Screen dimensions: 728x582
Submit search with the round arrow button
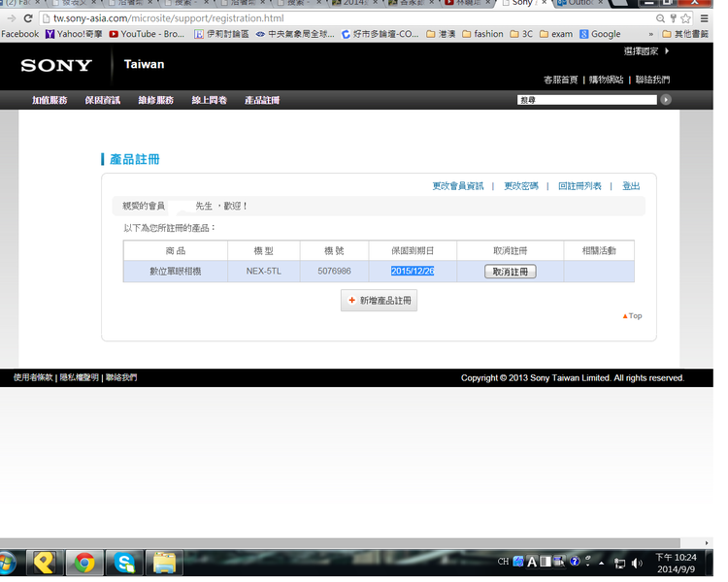click(666, 100)
